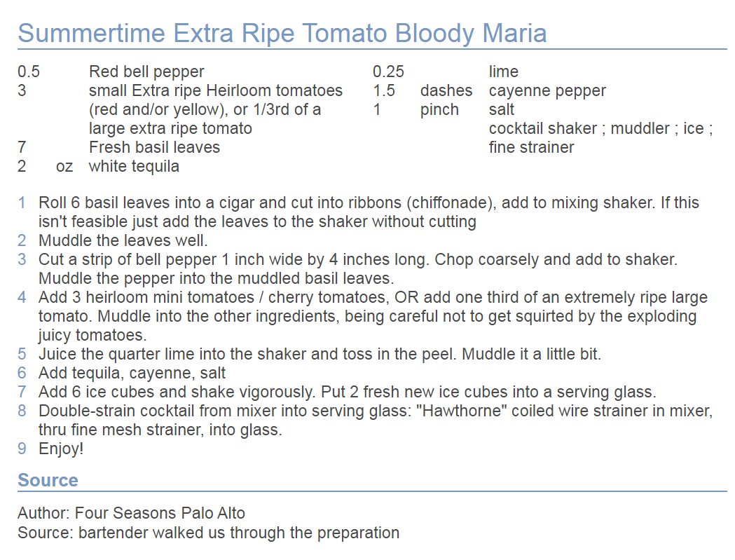Click the salt ingredient entry
Screen dimensions: 735x560
501,109
